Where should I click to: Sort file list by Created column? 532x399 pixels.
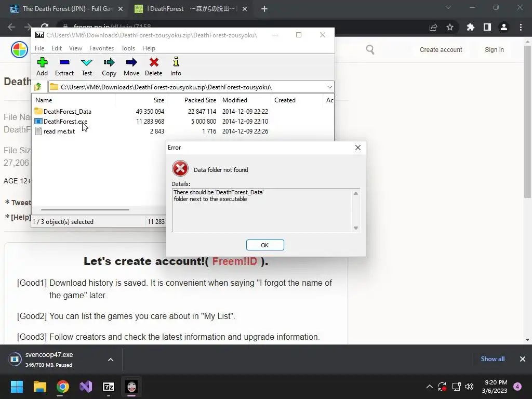[x=297, y=100]
